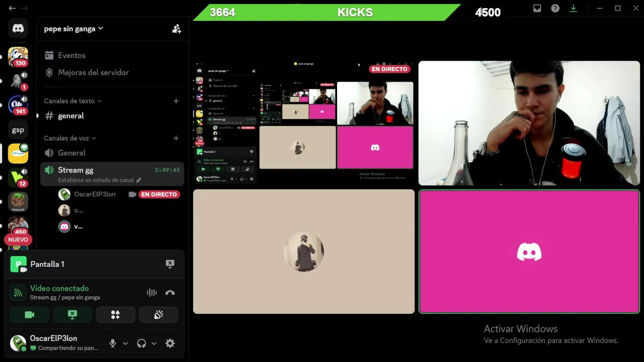Click the download update icon
Viewport: 644px width, 362px height.
[x=574, y=8]
